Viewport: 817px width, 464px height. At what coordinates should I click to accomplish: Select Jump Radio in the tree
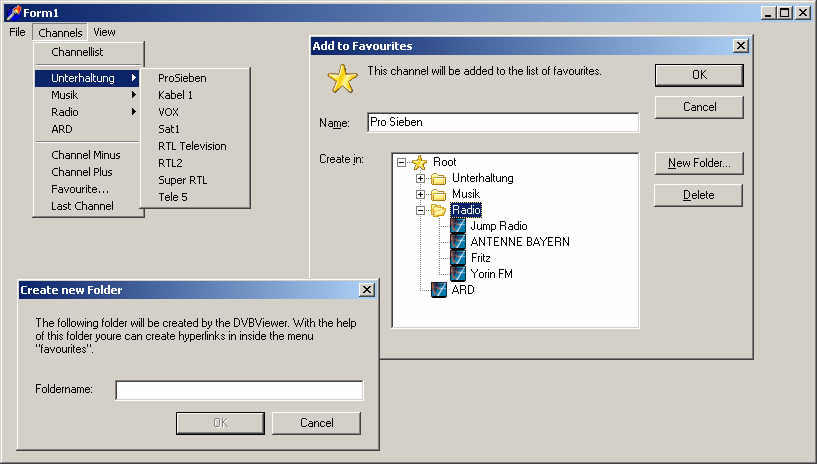(x=499, y=226)
